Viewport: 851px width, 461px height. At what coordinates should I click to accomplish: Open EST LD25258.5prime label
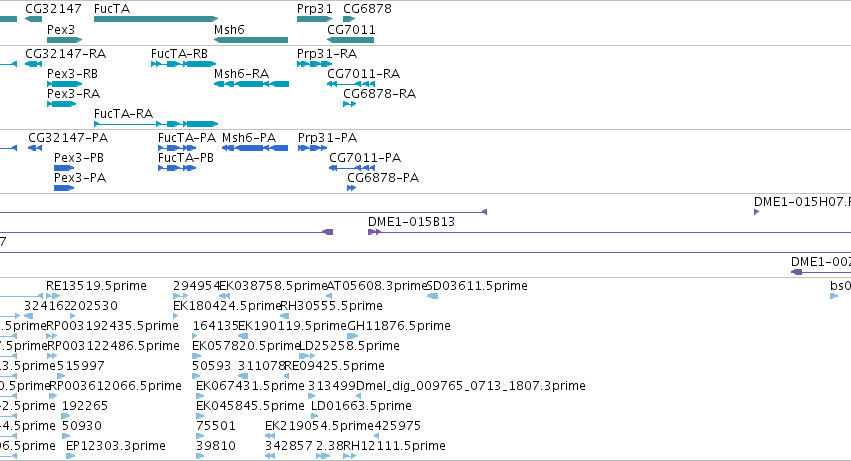[x=350, y=346]
